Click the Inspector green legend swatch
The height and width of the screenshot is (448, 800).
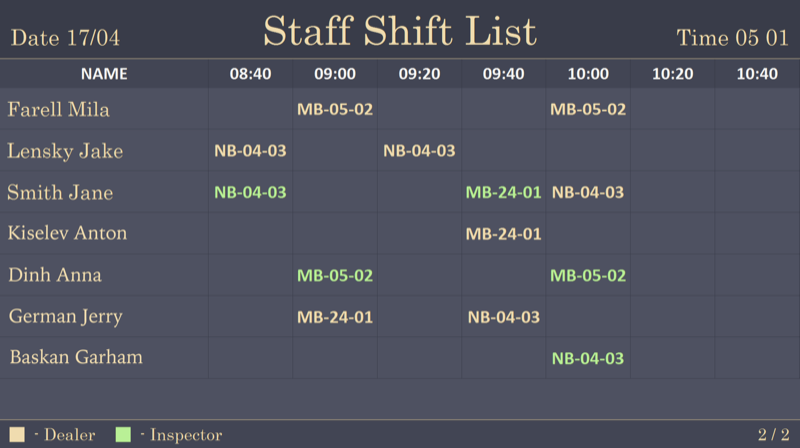point(123,434)
